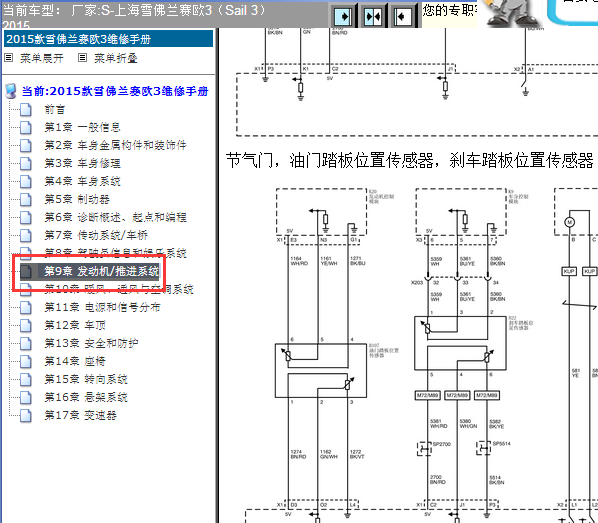Open 当前:2015款雪佛兰赛欧3维修手册 root link
This screenshot has height=523, width=598.
pyautogui.click(x=115, y=91)
